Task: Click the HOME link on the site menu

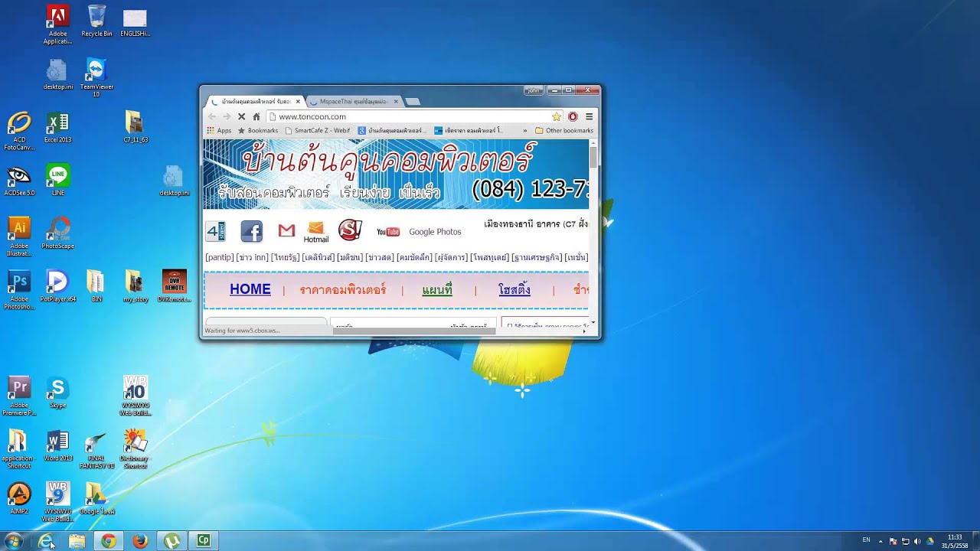Action: 250,289
